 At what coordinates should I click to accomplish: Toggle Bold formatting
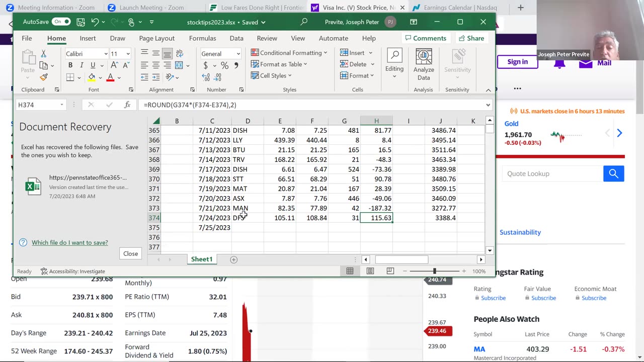[70, 65]
